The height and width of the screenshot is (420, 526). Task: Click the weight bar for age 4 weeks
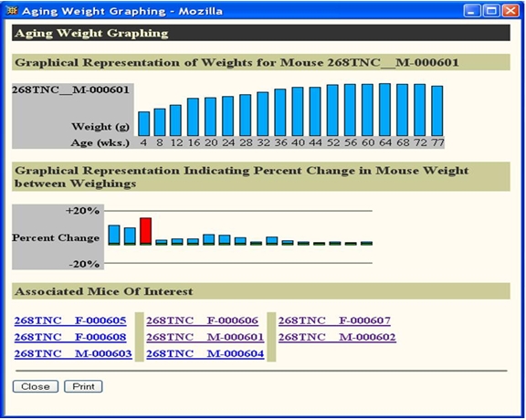pyautogui.click(x=144, y=124)
